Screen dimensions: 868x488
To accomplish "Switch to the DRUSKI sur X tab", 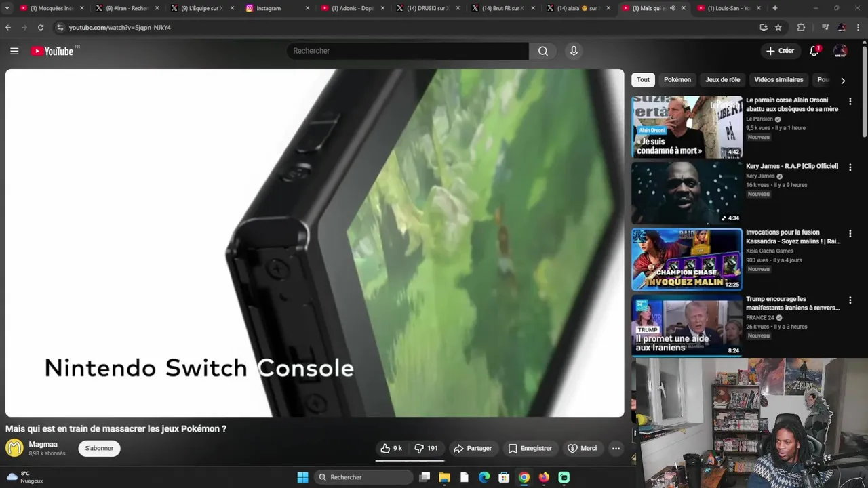I will coord(427,8).
